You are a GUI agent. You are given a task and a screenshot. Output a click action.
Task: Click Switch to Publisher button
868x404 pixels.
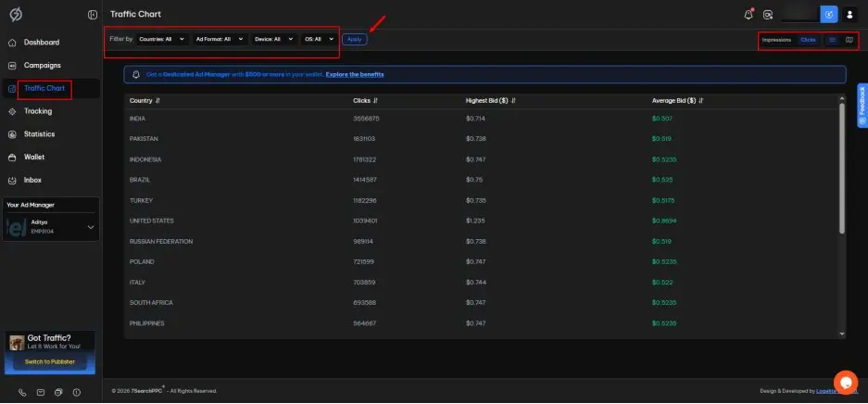click(x=50, y=362)
